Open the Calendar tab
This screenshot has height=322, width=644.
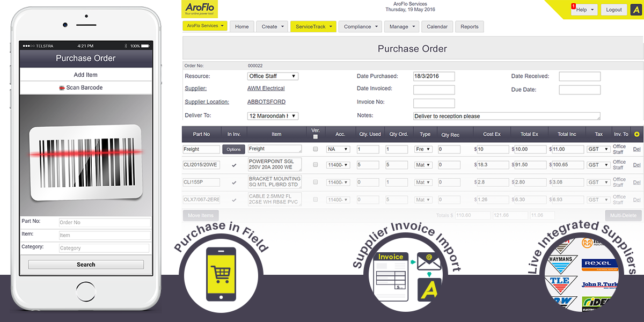pos(438,26)
